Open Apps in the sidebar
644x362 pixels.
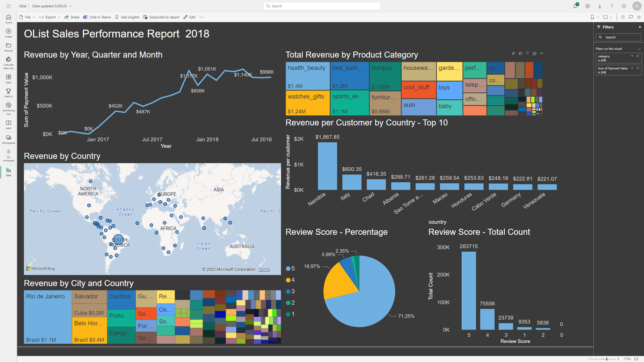click(x=9, y=79)
